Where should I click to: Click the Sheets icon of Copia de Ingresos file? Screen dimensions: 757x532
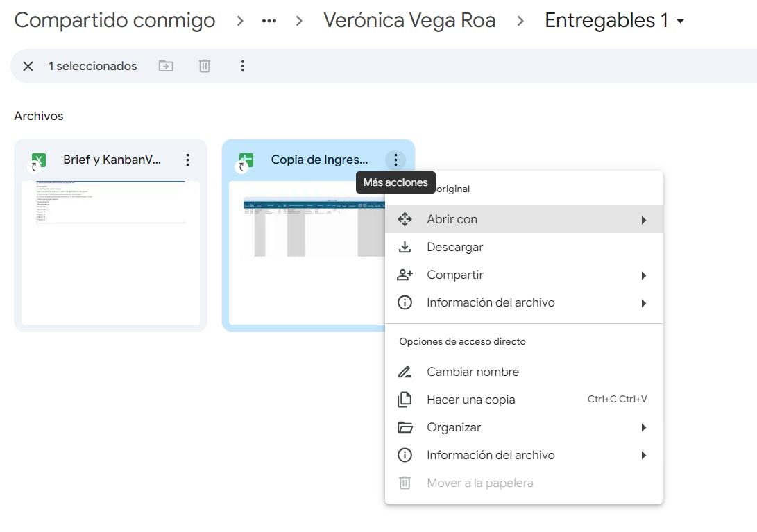pyautogui.click(x=246, y=161)
